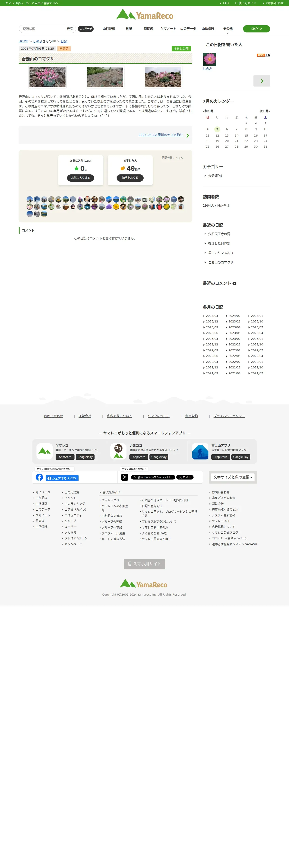Open the 山行記録 menu
The height and width of the screenshot is (868, 289).
[109, 29]
